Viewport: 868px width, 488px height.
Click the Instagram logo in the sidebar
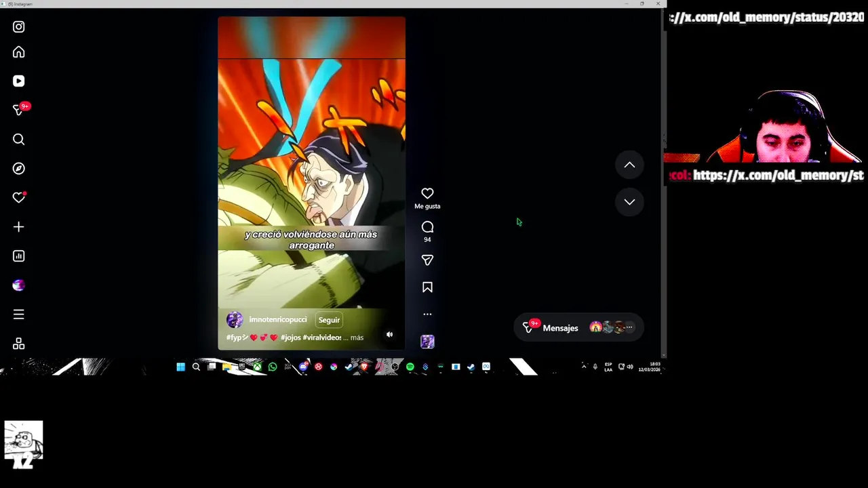click(19, 27)
